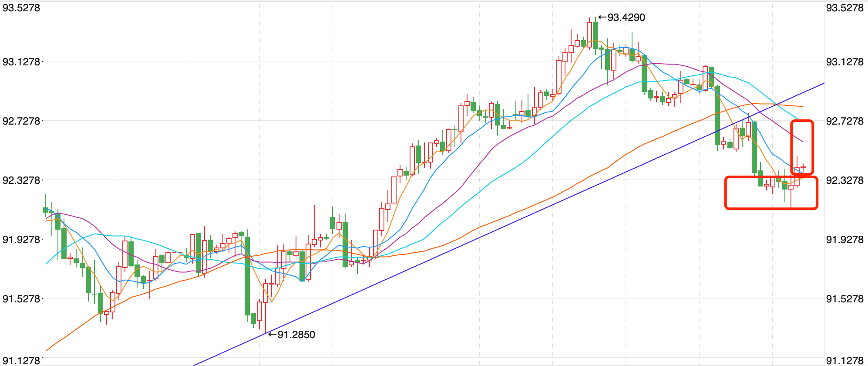868x366 pixels.
Task: Click the 92.3278 label on right axis
Action: (x=844, y=180)
